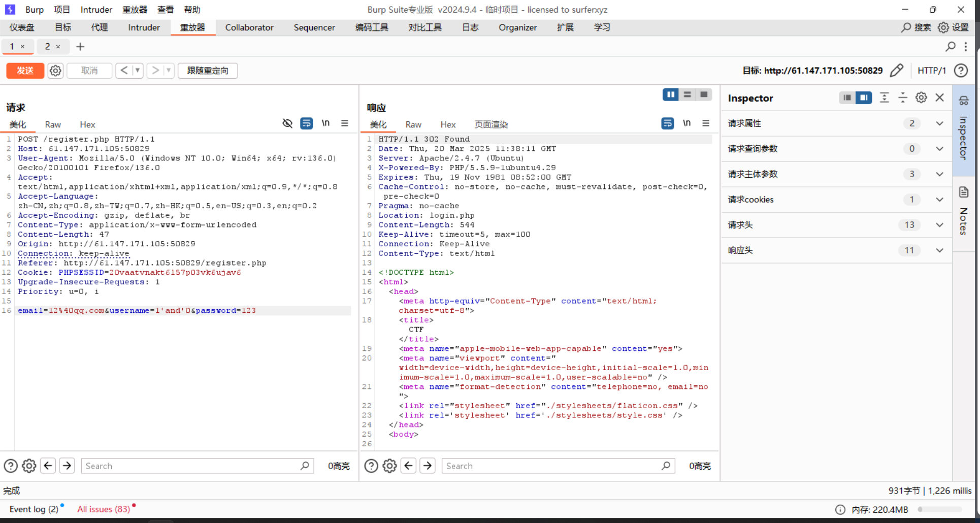Open the three-dot menu on the Repeater tab row
This screenshot has width=980, height=523.
click(966, 47)
